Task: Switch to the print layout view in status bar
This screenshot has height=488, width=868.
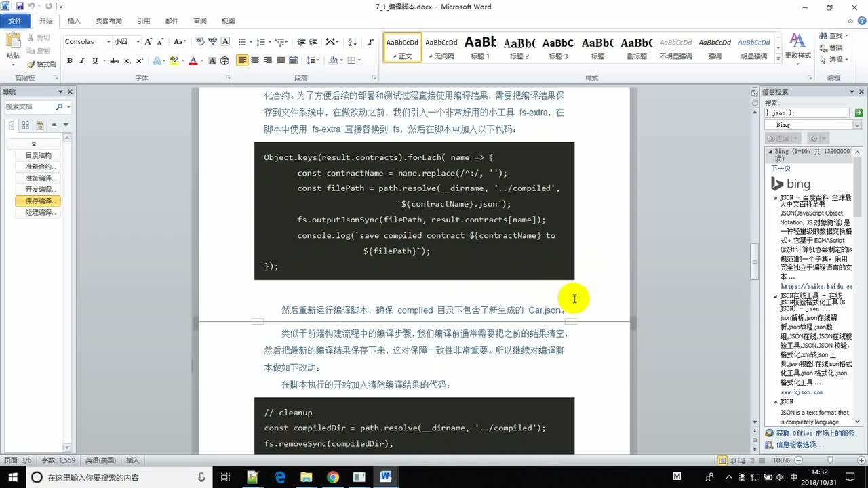Action: (723, 460)
